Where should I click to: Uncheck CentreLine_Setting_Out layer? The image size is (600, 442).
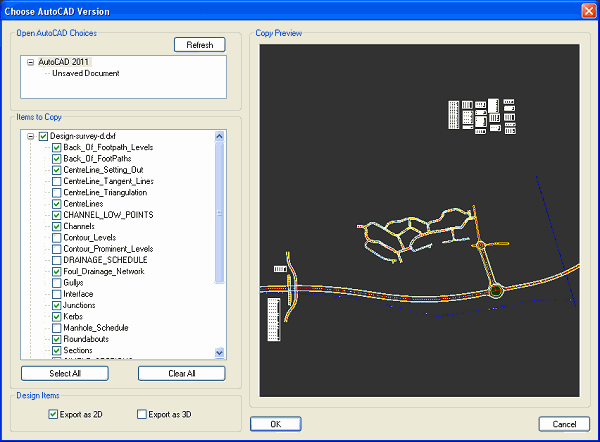(x=57, y=170)
